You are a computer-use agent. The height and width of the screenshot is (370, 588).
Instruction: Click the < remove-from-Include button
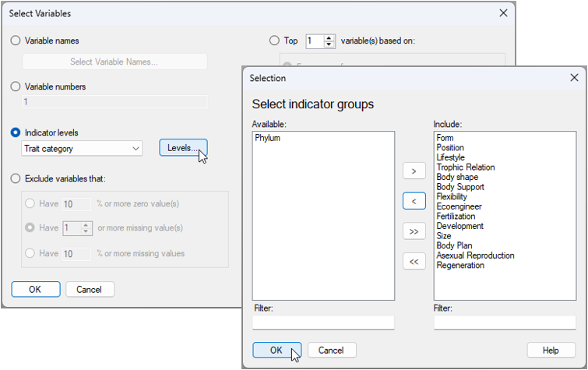tap(414, 201)
